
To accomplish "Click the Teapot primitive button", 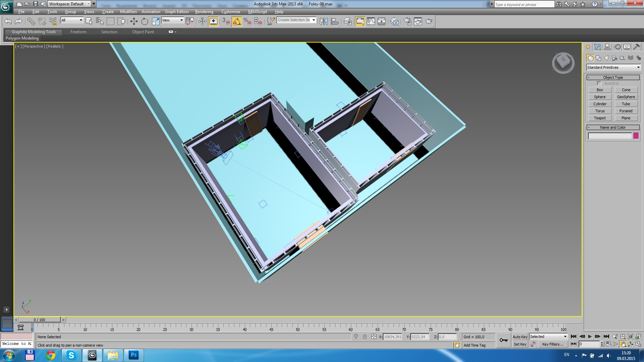I will tap(600, 118).
